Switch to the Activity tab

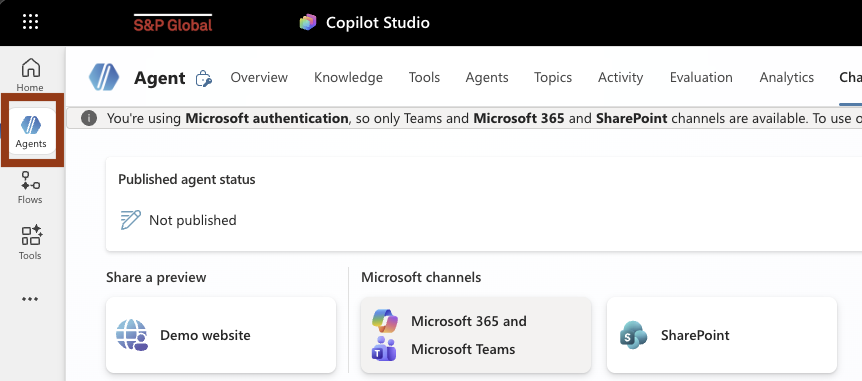(621, 78)
